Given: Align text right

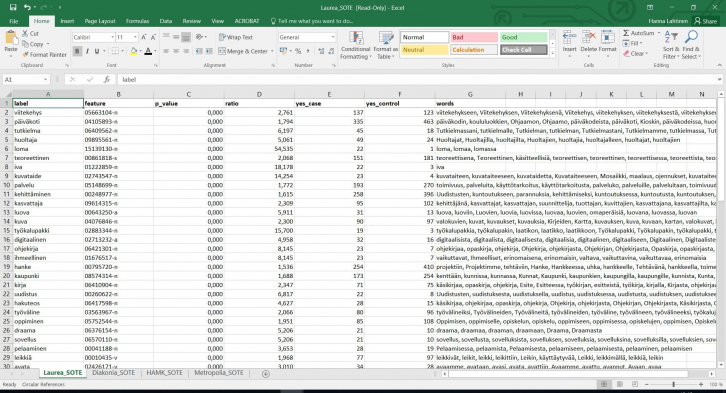Looking at the screenshot, I should click(x=186, y=51).
